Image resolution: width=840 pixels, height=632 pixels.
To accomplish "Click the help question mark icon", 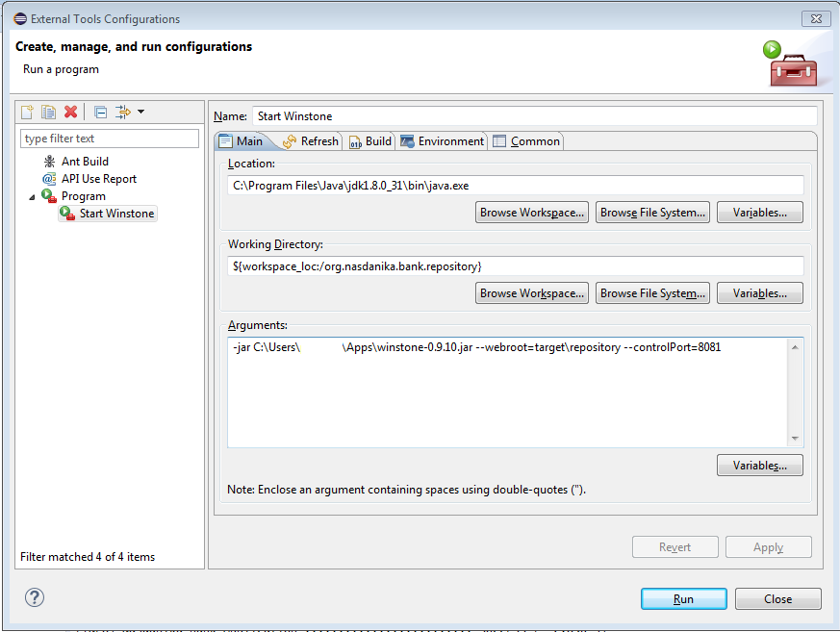I will pos(35,597).
